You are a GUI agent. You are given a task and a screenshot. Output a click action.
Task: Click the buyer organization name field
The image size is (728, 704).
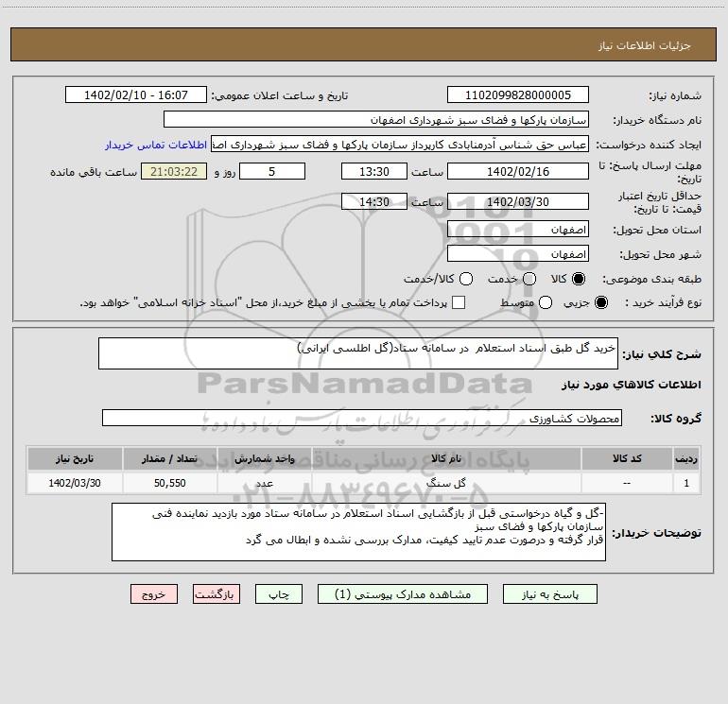pyautogui.click(x=376, y=119)
